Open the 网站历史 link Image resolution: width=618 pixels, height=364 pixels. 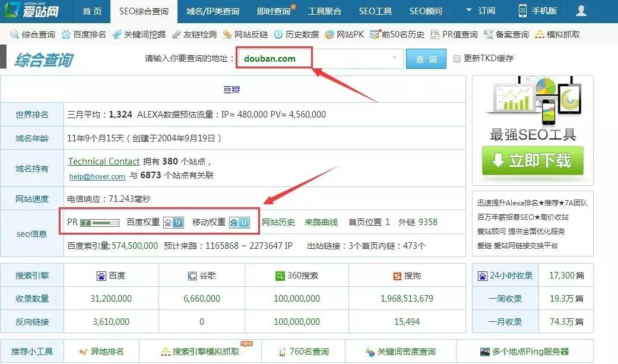point(278,222)
